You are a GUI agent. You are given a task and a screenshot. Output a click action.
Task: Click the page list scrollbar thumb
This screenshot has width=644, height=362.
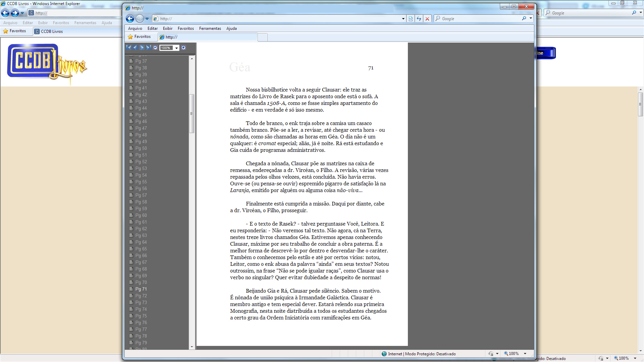(x=192, y=113)
